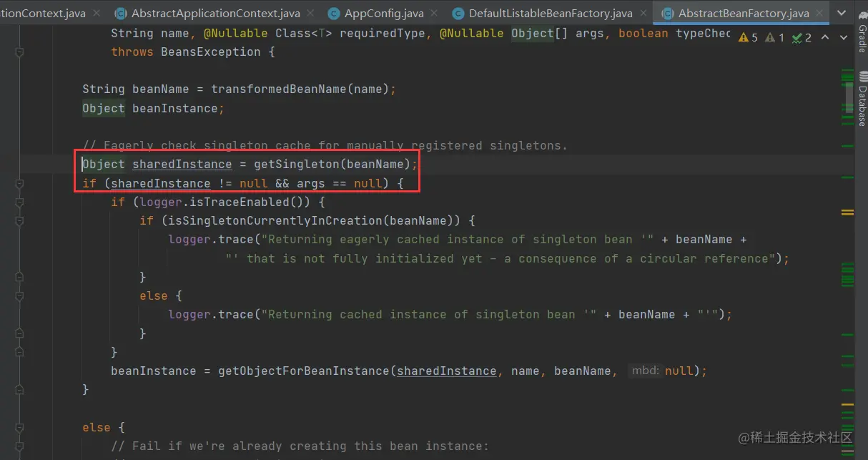Click the underlined sharedInstance variable declaration
The height and width of the screenshot is (460, 868).
[182, 165]
